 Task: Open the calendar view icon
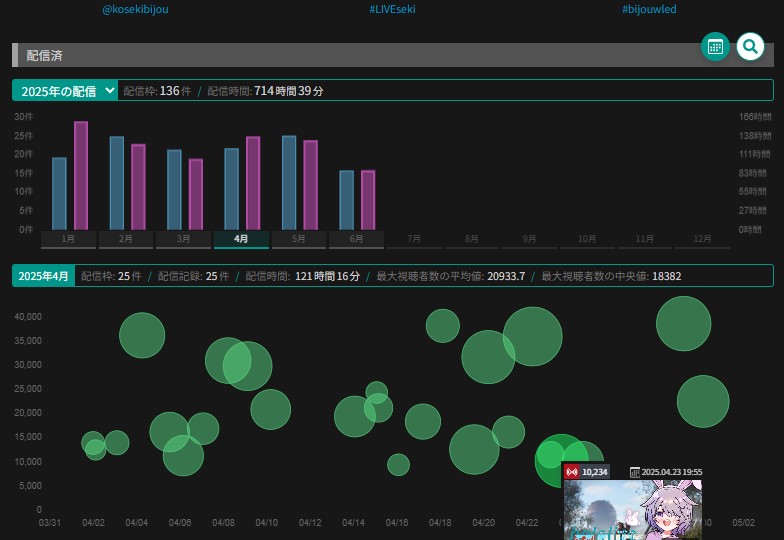715,47
